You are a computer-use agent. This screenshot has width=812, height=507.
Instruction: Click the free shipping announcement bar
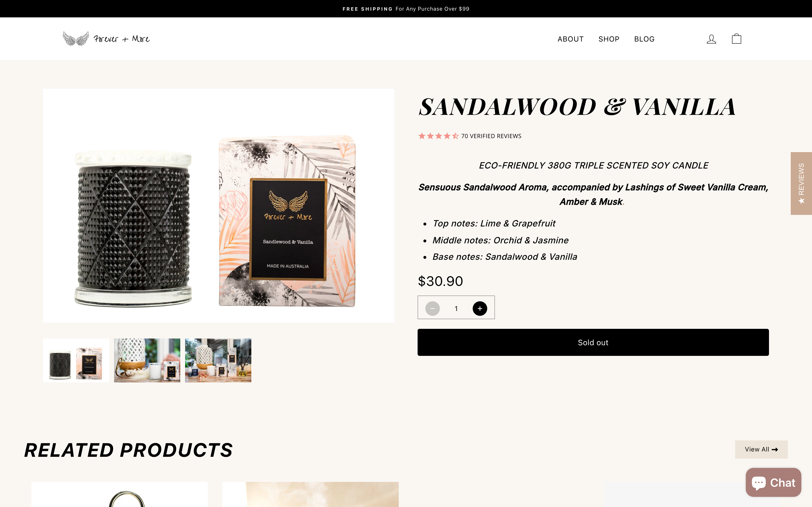coord(406,9)
